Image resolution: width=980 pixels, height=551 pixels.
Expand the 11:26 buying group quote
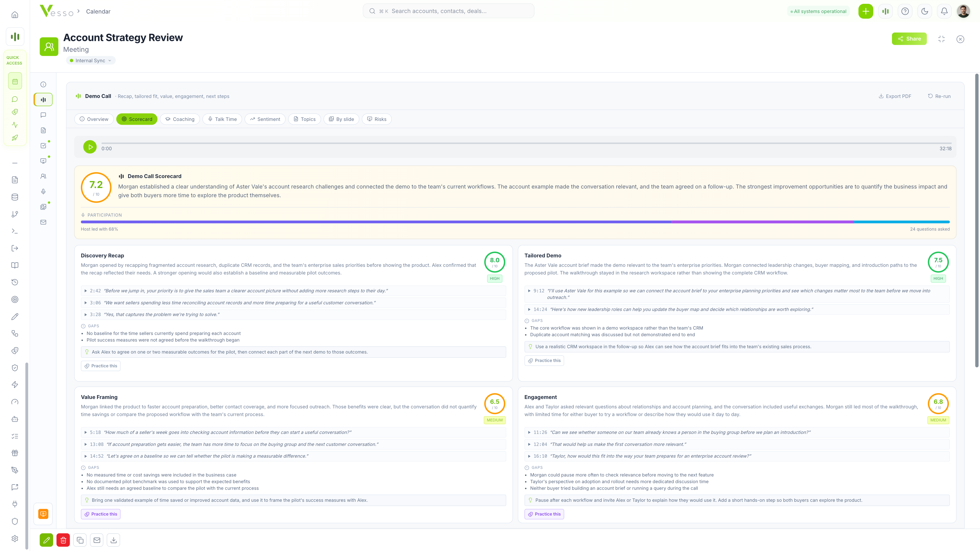click(737, 432)
